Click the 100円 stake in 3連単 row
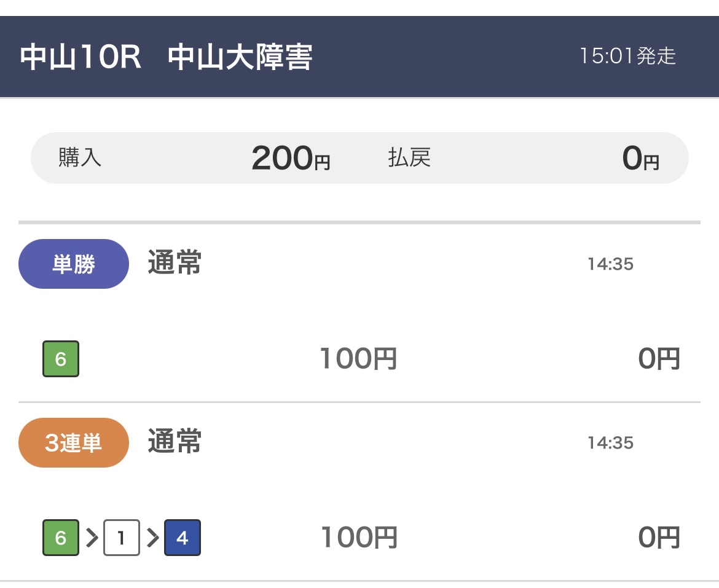719x588 pixels. [x=359, y=538]
